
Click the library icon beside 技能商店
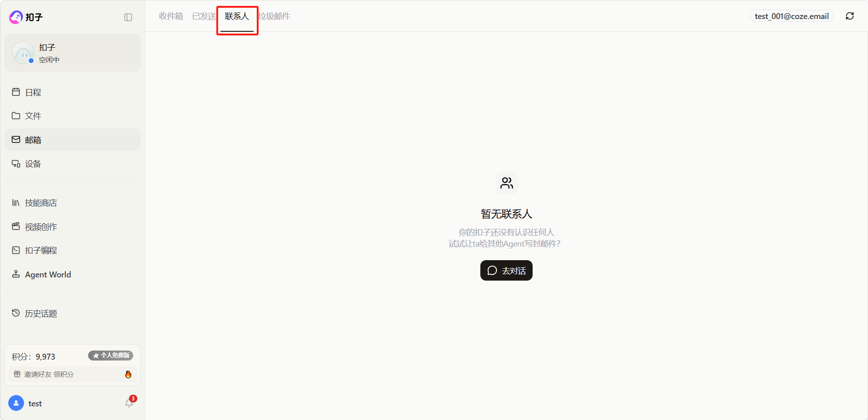pos(16,203)
